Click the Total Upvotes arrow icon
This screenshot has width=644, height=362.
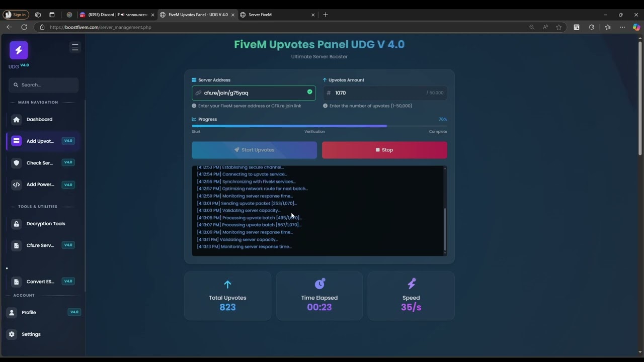click(x=227, y=285)
